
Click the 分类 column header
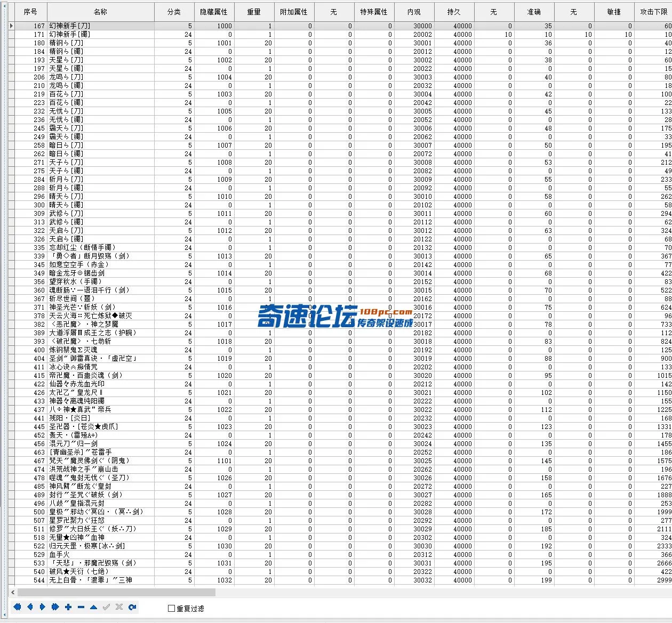coord(174,12)
